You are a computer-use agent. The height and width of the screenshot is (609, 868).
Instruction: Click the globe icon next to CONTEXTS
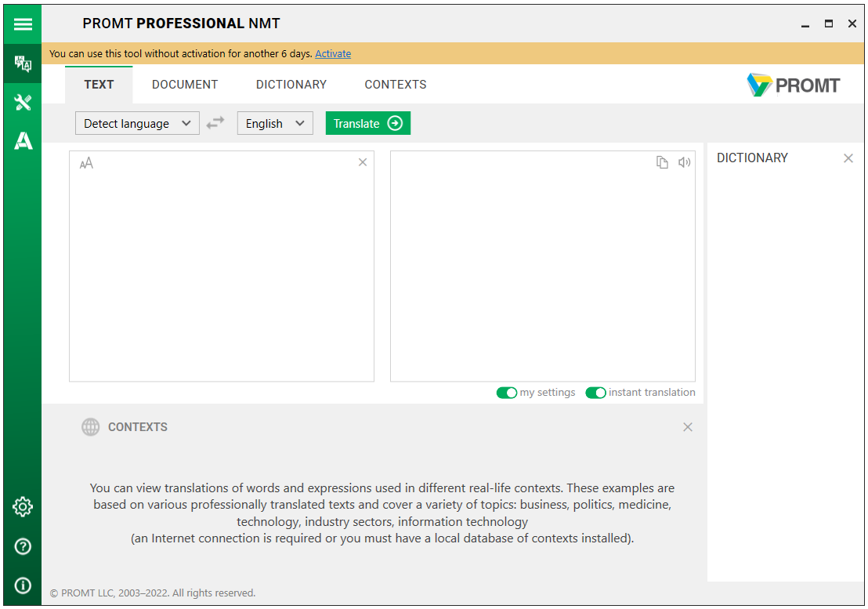pos(91,427)
